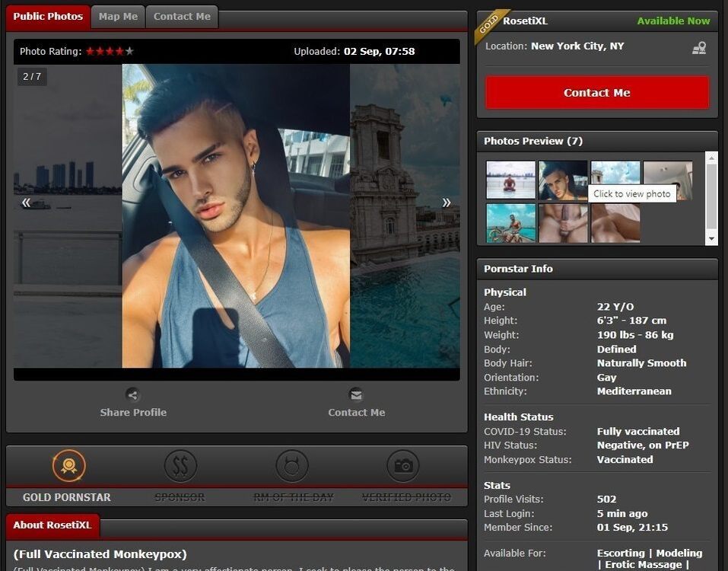Viewport: 728px width, 571px height.
Task: Open the first thumbnail in Photos Preview
Action: coord(510,180)
